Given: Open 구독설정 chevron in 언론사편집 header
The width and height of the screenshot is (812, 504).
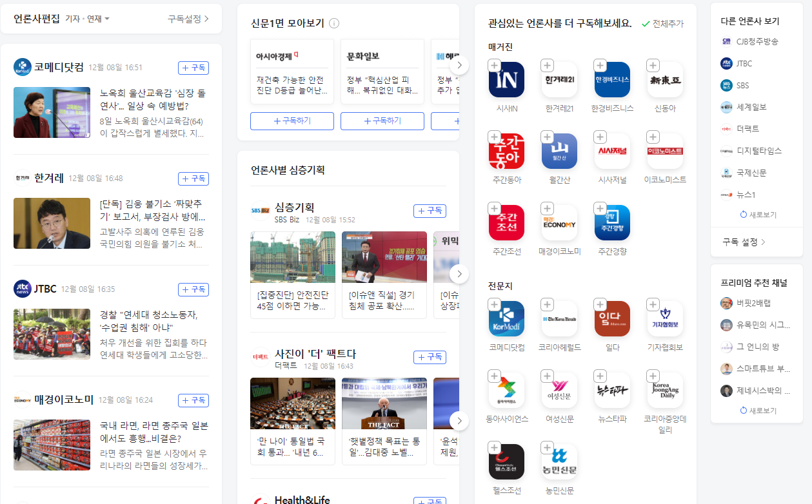Looking at the screenshot, I should click(x=188, y=19).
